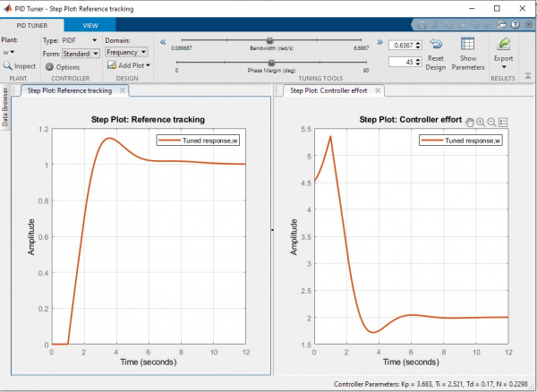Image resolution: width=537 pixels, height=392 pixels.
Task: Select zoom out tool on controller effort plot
Action: (491, 123)
